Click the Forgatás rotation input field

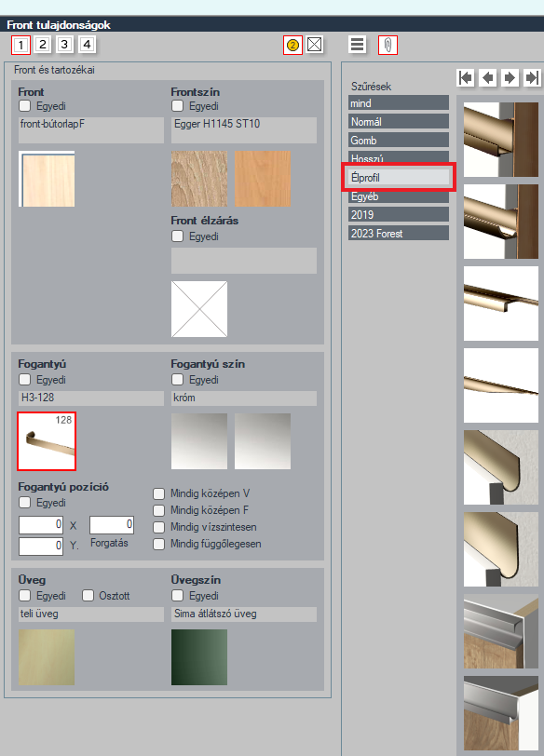(x=112, y=524)
